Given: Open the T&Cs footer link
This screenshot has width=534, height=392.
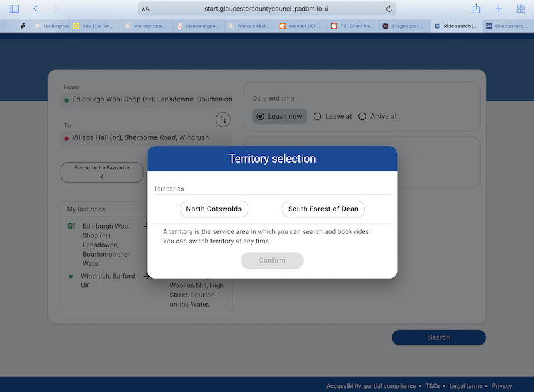Looking at the screenshot, I should coord(432,386).
